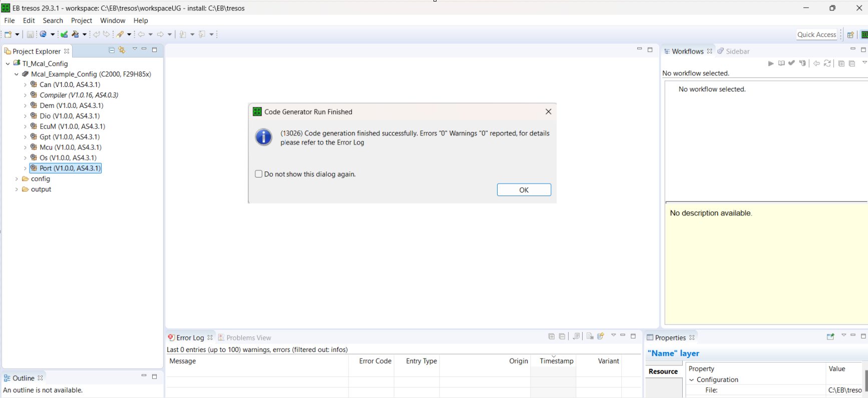Collapse all in Project Explorer
The image size is (868, 398).
point(112,50)
